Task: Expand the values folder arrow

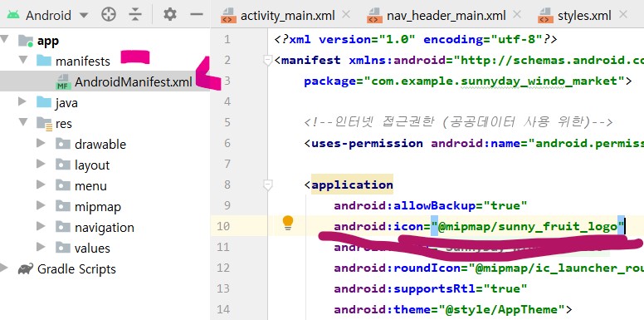Action: [x=41, y=247]
